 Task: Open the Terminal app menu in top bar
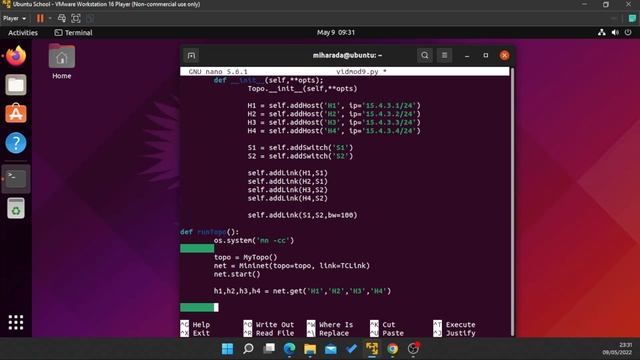73,33
